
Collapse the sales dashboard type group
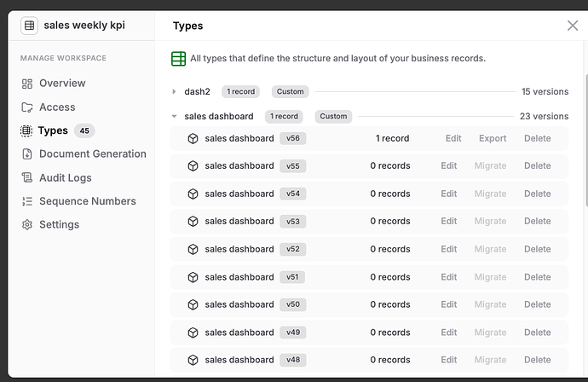tap(174, 116)
